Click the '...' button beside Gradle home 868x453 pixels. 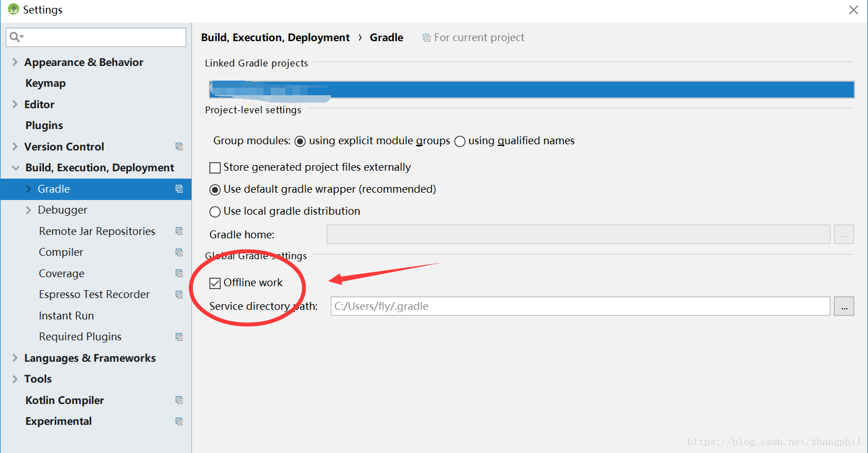point(844,234)
